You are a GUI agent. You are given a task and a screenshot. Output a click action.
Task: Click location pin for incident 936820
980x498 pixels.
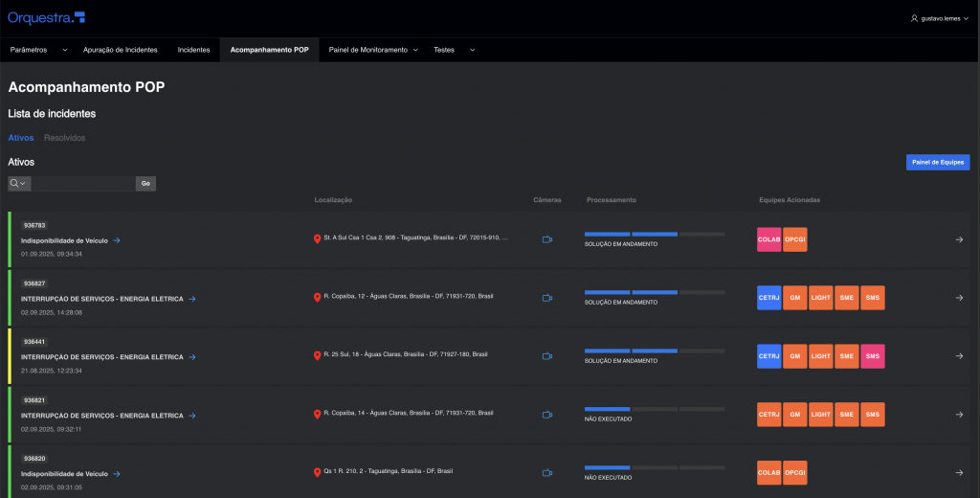pyautogui.click(x=318, y=473)
